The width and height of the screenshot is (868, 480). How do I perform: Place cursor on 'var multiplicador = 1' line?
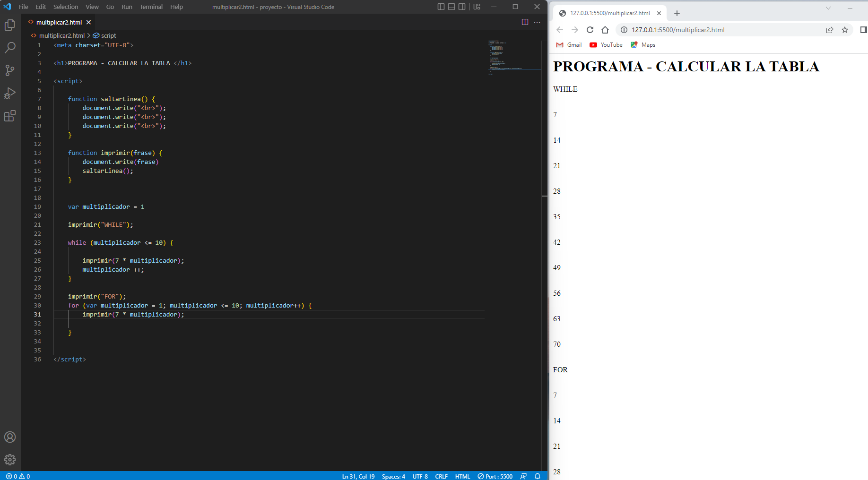tap(106, 206)
